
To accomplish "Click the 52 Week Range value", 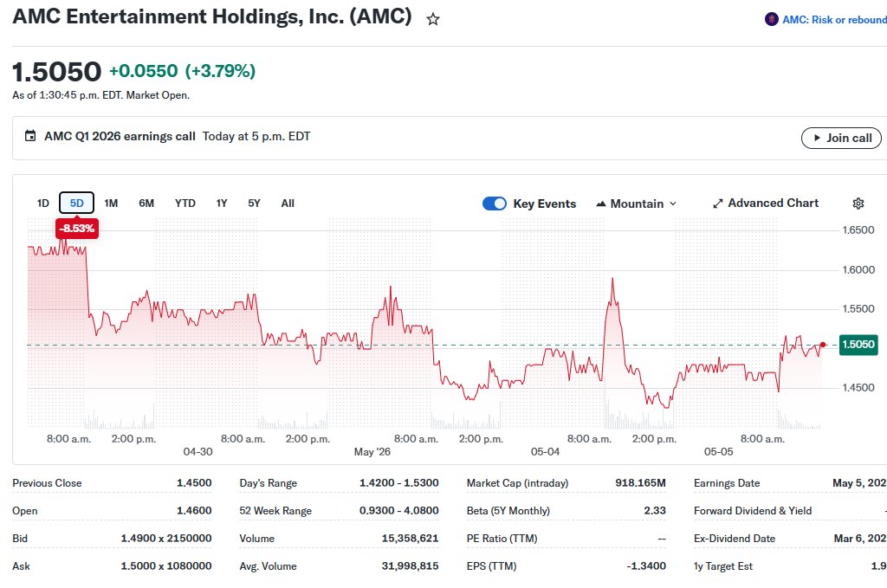I will (398, 511).
